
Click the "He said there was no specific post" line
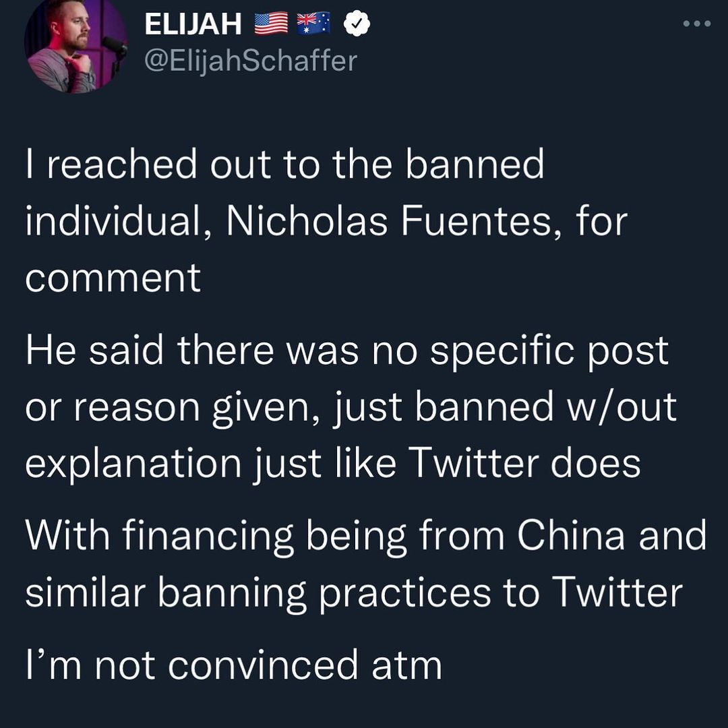pos(347,351)
